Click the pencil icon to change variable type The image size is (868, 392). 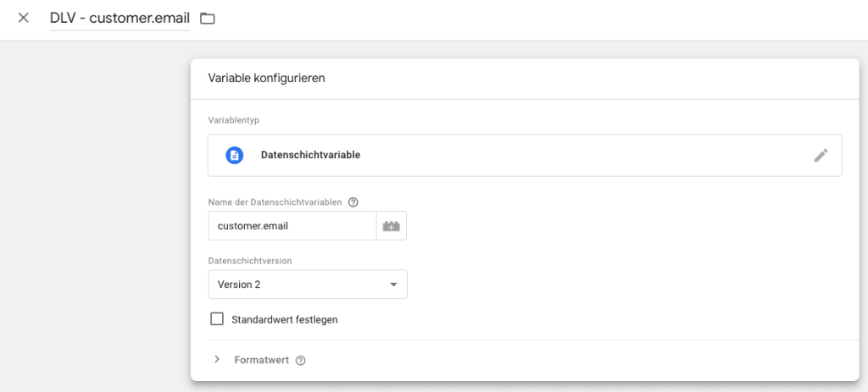(x=821, y=156)
